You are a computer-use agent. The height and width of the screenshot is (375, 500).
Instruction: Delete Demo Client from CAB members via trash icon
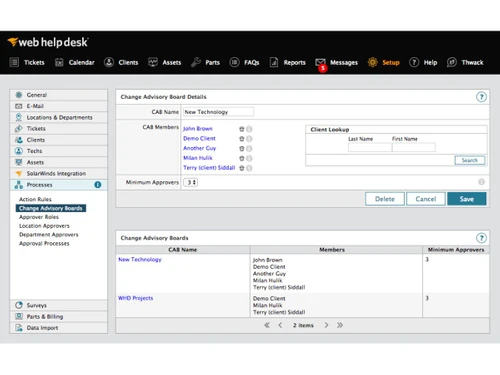242,139
